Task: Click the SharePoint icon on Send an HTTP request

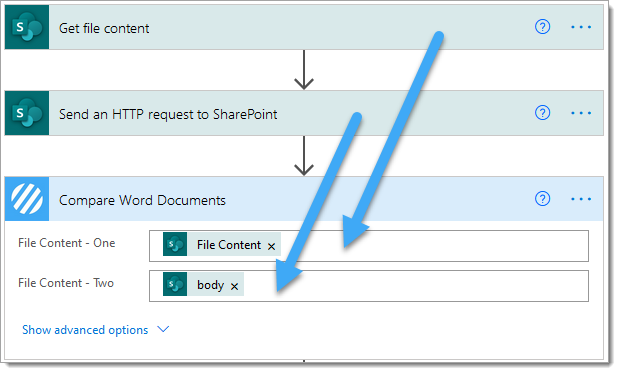Action: 27,113
